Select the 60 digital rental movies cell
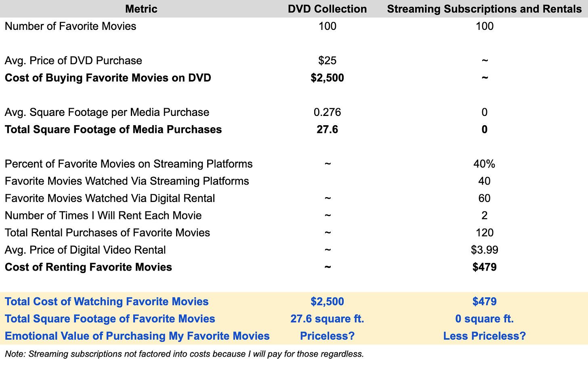The height and width of the screenshot is (368, 588). coord(484,198)
